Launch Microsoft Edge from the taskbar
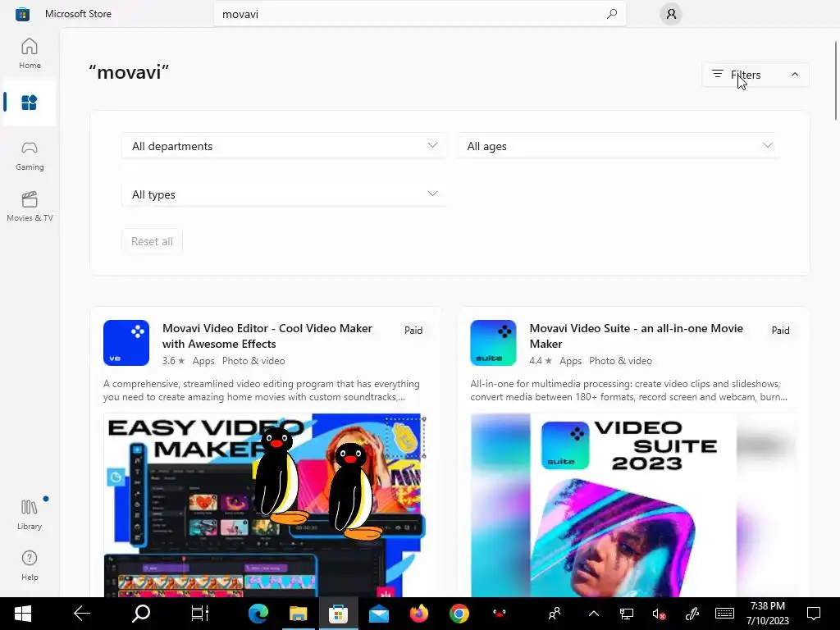840x630 pixels. (x=258, y=614)
